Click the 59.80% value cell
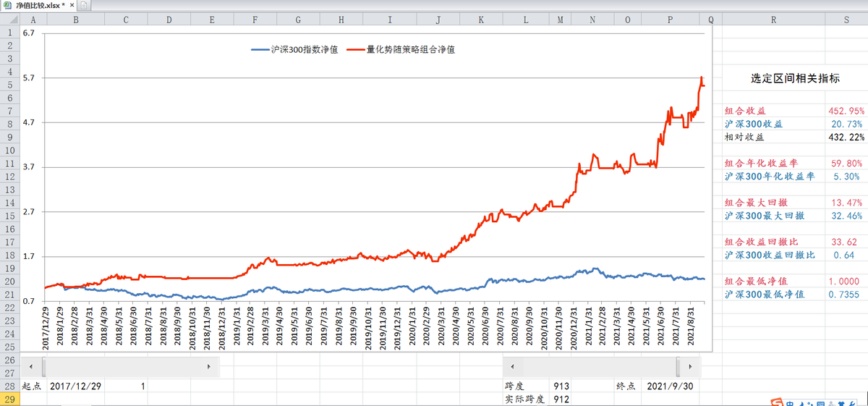 click(x=846, y=164)
